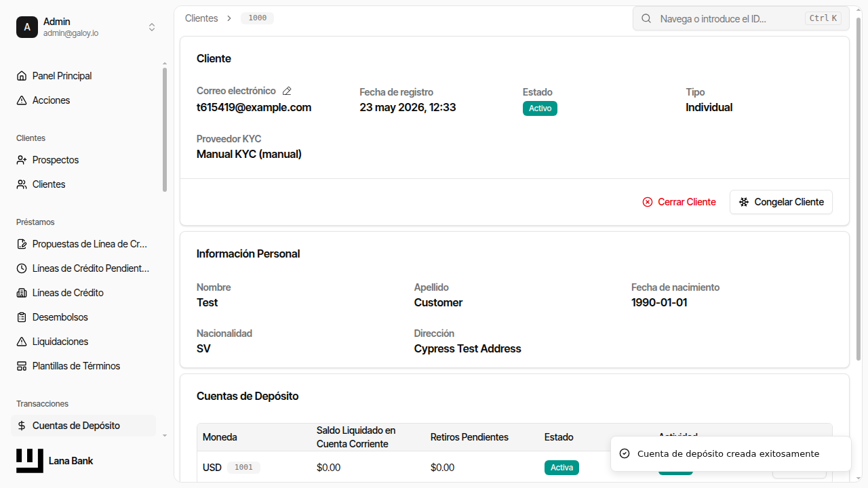Click the pencil icon to edit email
The width and height of the screenshot is (868, 488).
(287, 91)
